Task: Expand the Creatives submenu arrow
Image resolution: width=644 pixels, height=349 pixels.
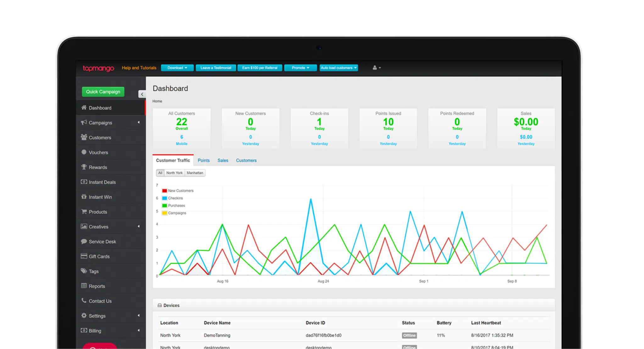Action: click(x=139, y=226)
